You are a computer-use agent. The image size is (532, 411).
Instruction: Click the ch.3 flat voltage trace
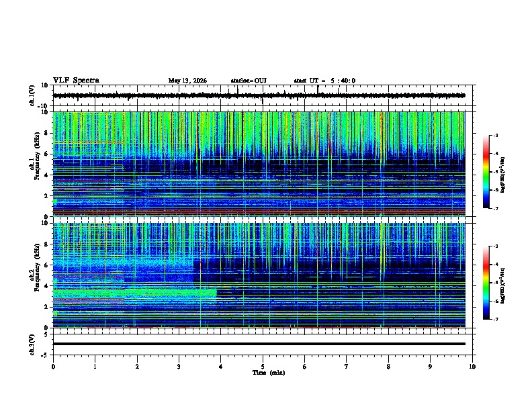pos(259,344)
